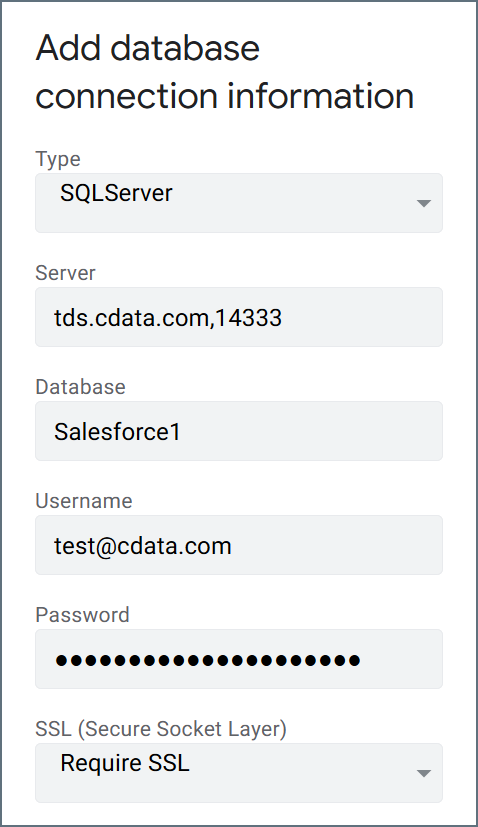The image size is (478, 827).
Task: Click the arrow in the Type field
Action: (424, 204)
